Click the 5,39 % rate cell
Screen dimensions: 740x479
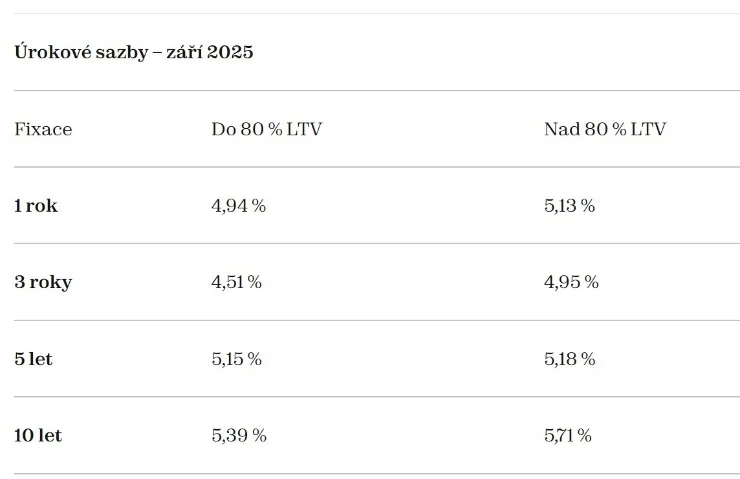click(x=239, y=436)
